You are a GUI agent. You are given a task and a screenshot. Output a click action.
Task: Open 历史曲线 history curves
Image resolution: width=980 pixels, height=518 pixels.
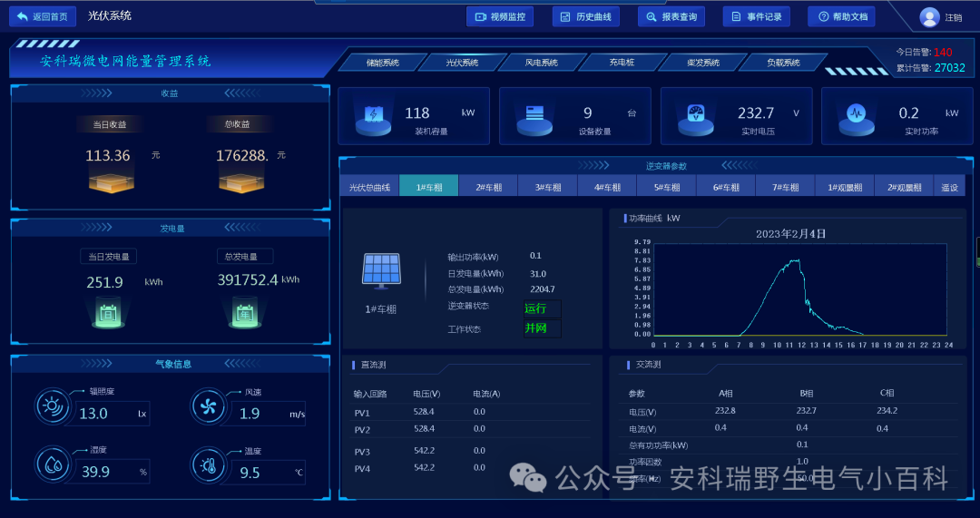click(585, 17)
